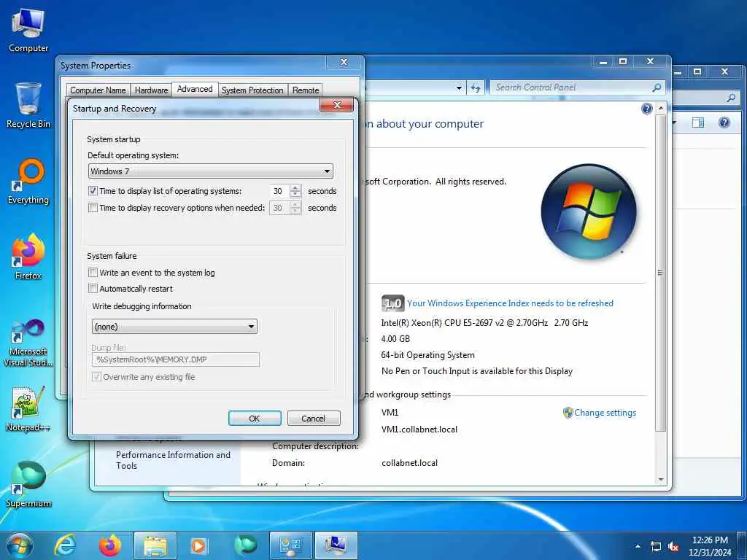The image size is (747, 560).
Task: Click the scroll down arrow in System window
Action: coord(660,480)
